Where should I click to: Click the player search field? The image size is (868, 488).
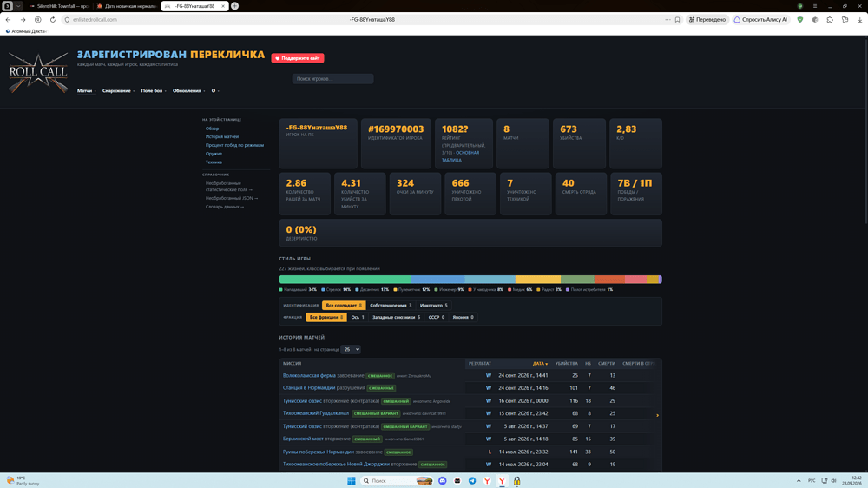click(332, 79)
